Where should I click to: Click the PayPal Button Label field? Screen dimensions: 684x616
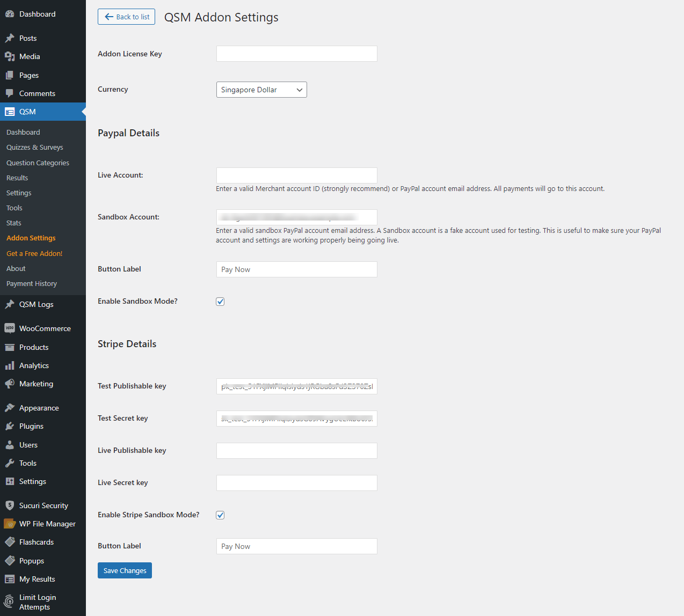pyautogui.click(x=297, y=269)
